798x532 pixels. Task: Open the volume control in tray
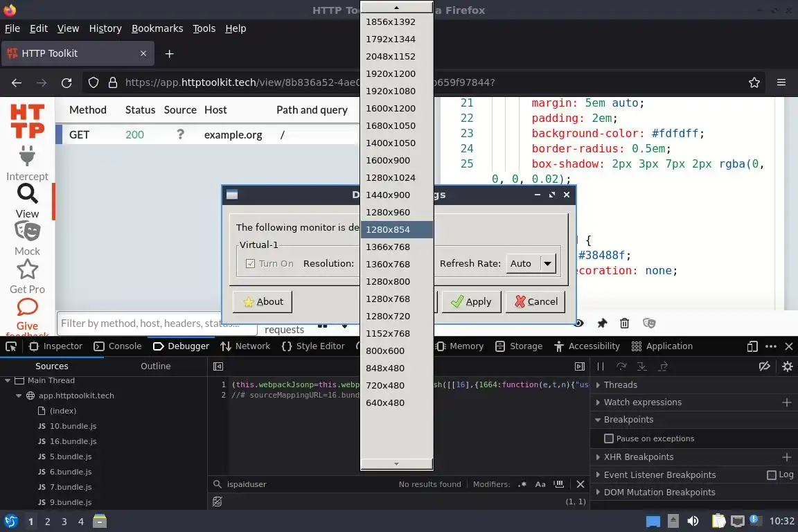tap(693, 521)
